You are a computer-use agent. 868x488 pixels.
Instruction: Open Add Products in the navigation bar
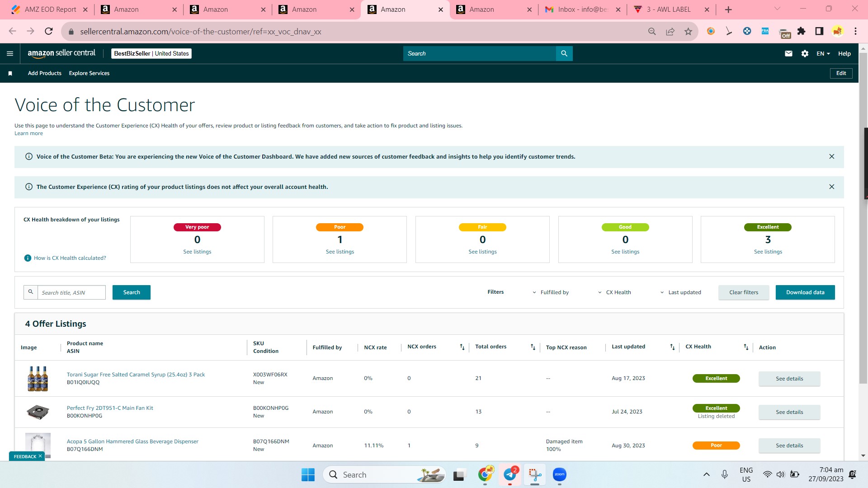pos(45,73)
